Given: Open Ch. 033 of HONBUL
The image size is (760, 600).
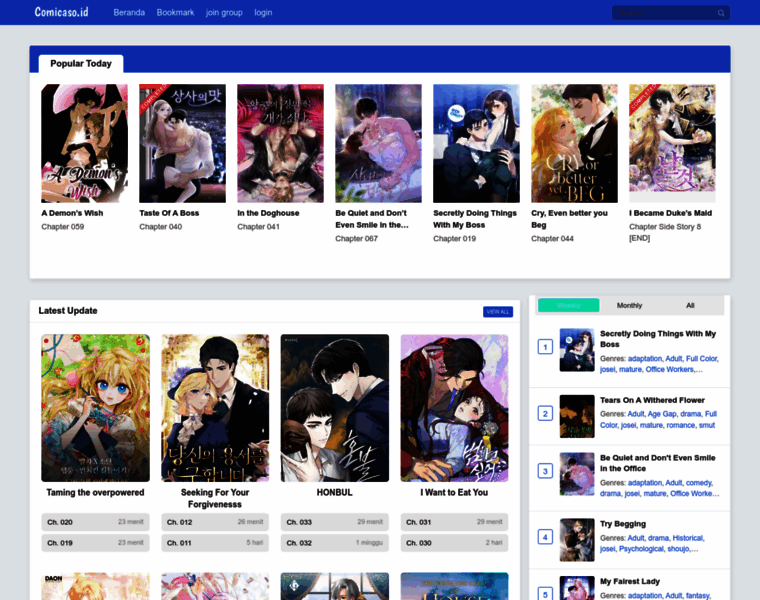Looking at the screenshot, I should coord(334,522).
